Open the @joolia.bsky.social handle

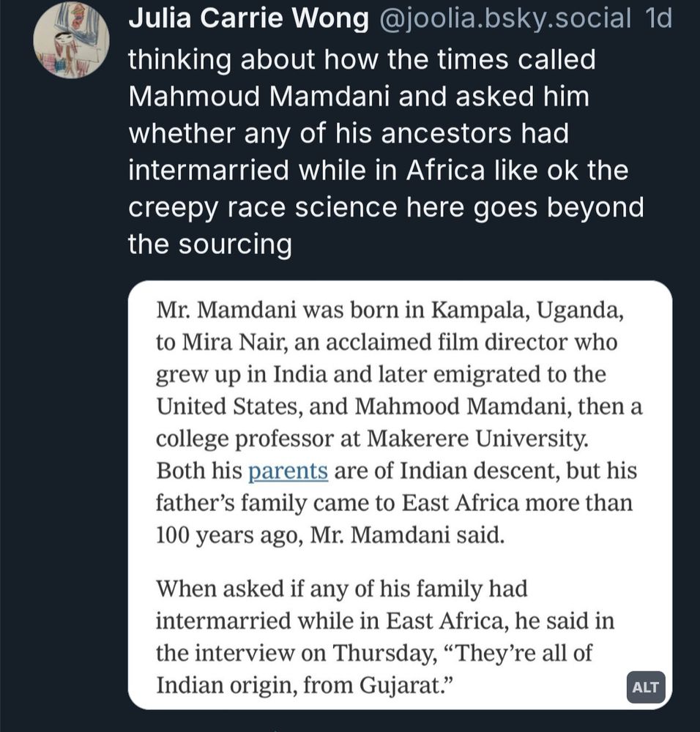pos(504,19)
